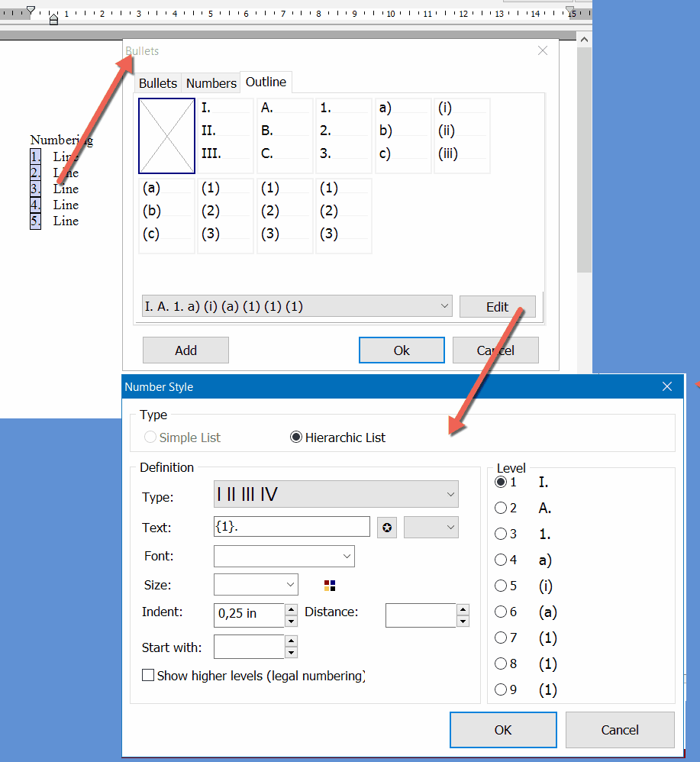The image size is (700, 762).
Task: Increase the Indent value with up arrow
Action: (x=291, y=609)
